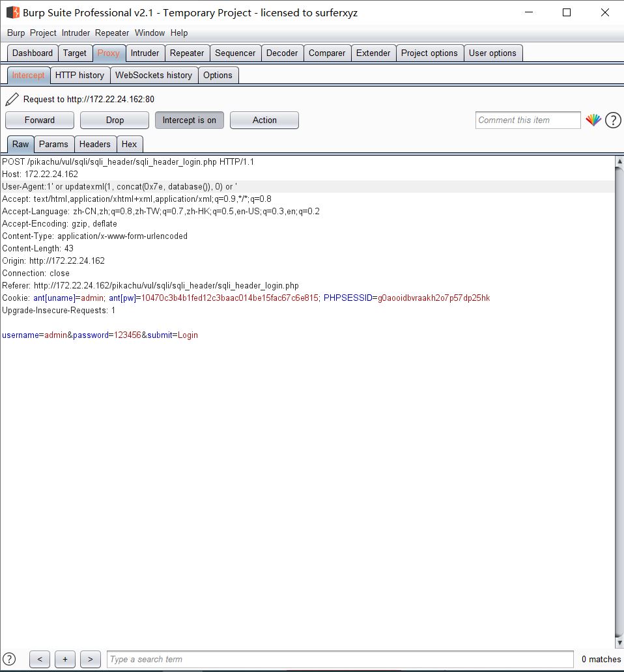Click the + search options button
624x672 pixels.
[x=65, y=659]
